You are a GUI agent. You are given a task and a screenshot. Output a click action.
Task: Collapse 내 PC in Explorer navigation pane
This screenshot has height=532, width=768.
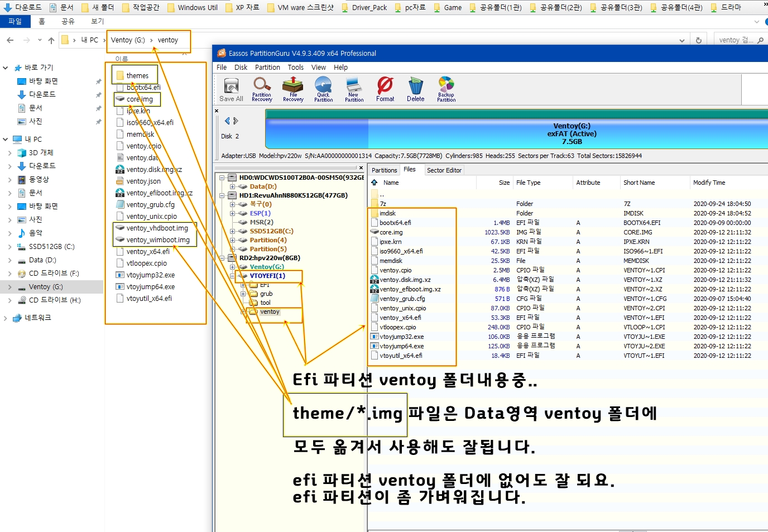6,139
